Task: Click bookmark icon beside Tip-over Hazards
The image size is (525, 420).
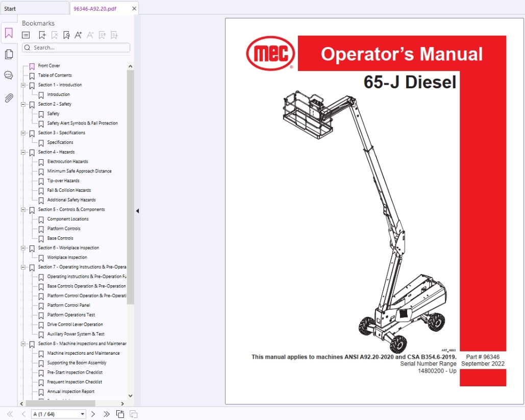Action: pos(41,181)
